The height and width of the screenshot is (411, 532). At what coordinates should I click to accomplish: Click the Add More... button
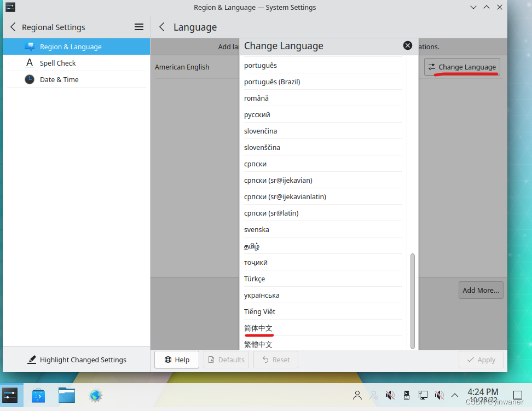(481, 290)
